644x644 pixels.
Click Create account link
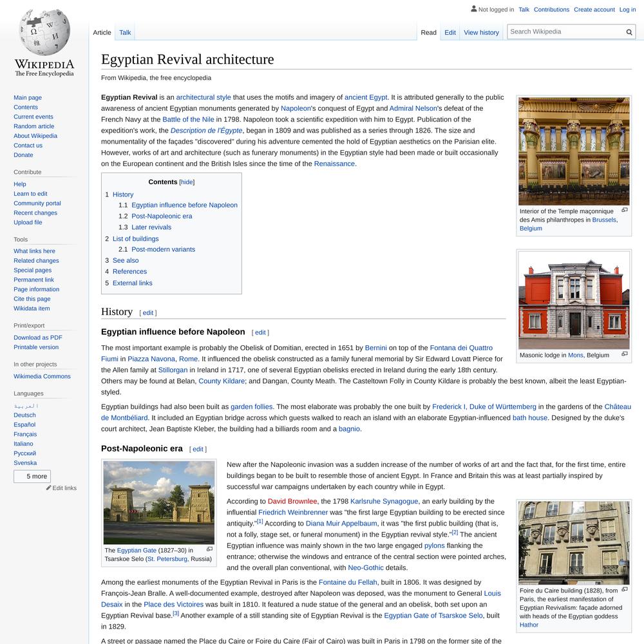point(594,10)
